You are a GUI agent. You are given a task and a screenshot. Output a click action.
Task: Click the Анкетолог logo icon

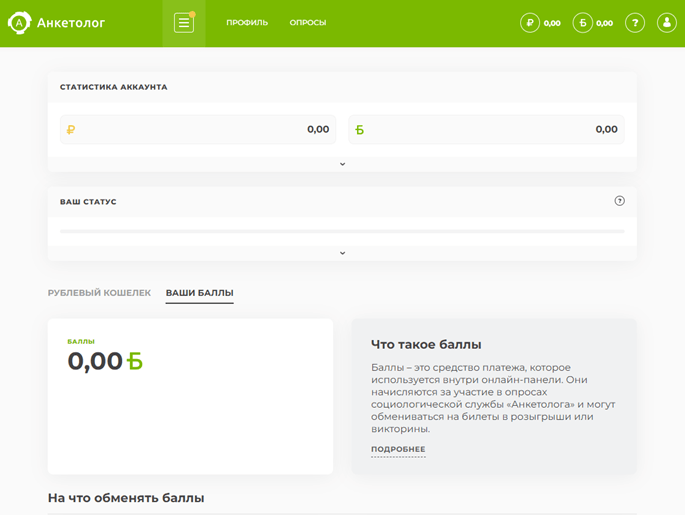[19, 23]
